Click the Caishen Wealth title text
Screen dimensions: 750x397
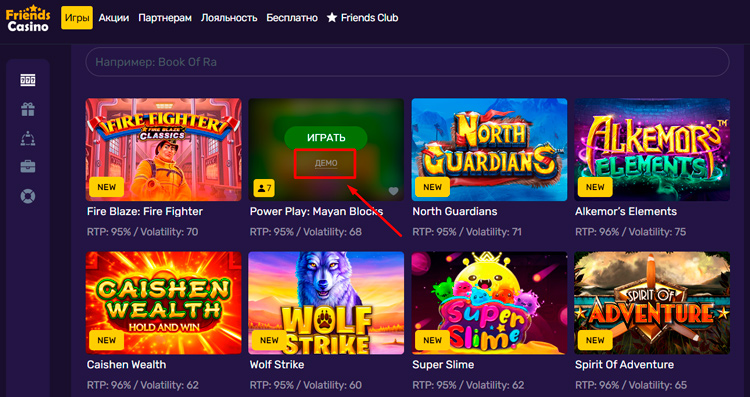pyautogui.click(x=127, y=364)
